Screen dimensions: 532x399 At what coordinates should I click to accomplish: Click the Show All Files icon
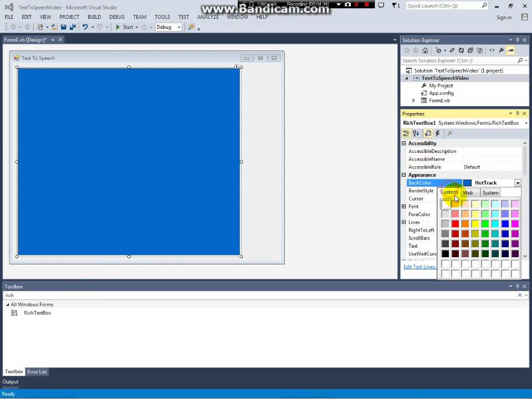(x=479, y=50)
